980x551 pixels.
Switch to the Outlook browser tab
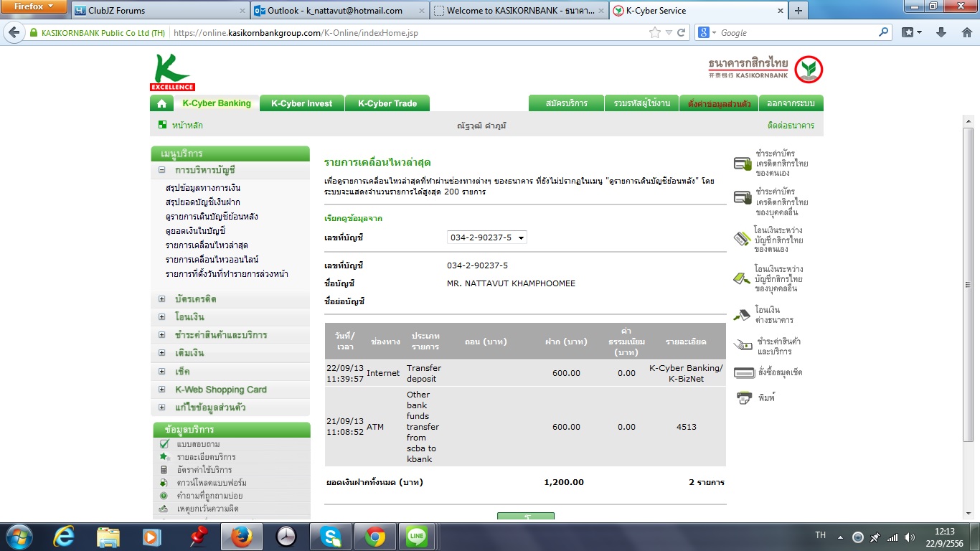coord(340,11)
